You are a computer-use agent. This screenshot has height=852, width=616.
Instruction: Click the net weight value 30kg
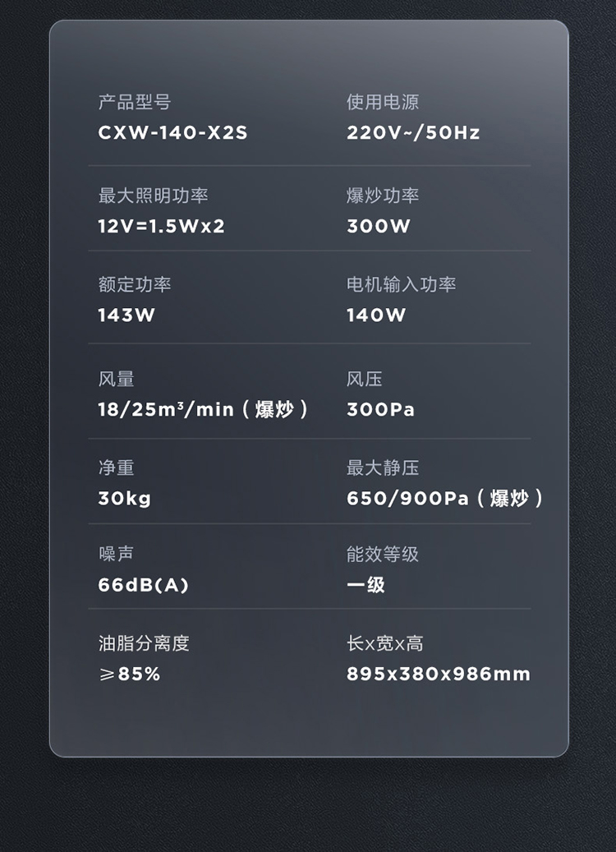(125, 498)
